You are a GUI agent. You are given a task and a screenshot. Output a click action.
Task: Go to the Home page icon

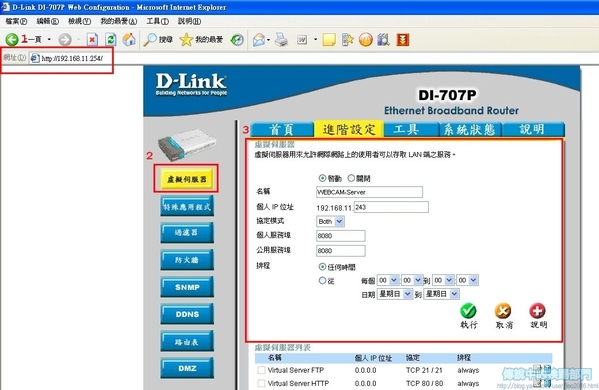(129, 39)
